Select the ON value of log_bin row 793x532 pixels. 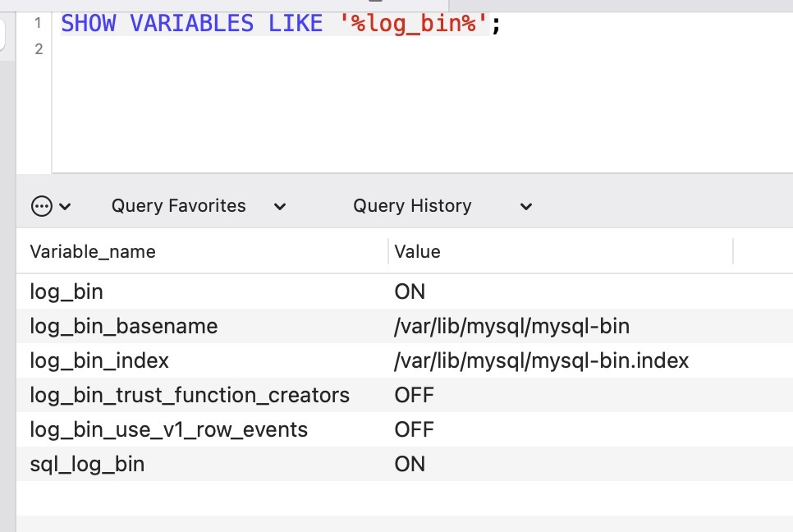[x=410, y=291]
